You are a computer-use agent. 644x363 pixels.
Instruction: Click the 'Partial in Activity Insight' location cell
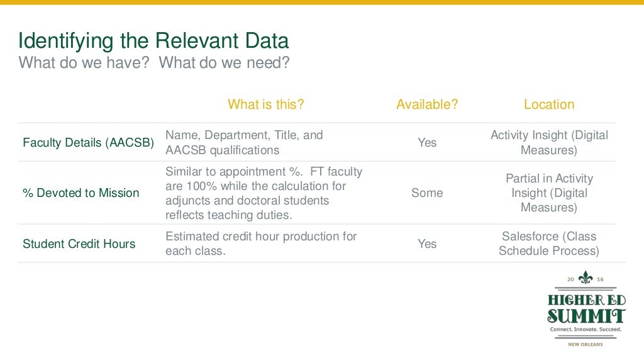(x=549, y=193)
